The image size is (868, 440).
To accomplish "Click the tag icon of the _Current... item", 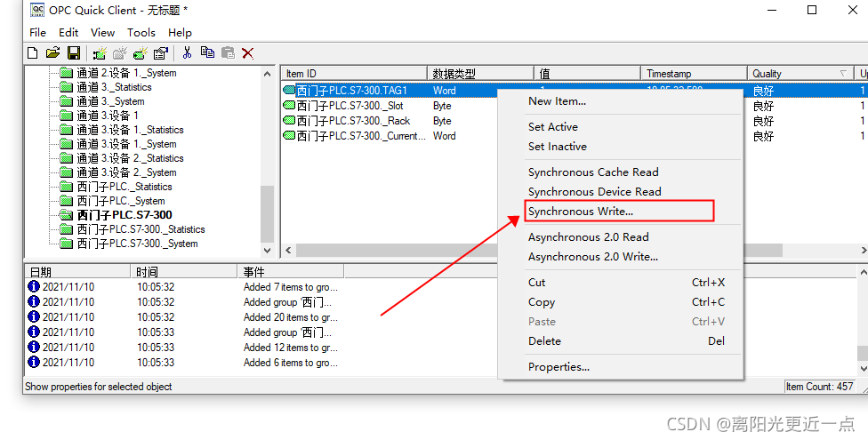I will (x=289, y=135).
